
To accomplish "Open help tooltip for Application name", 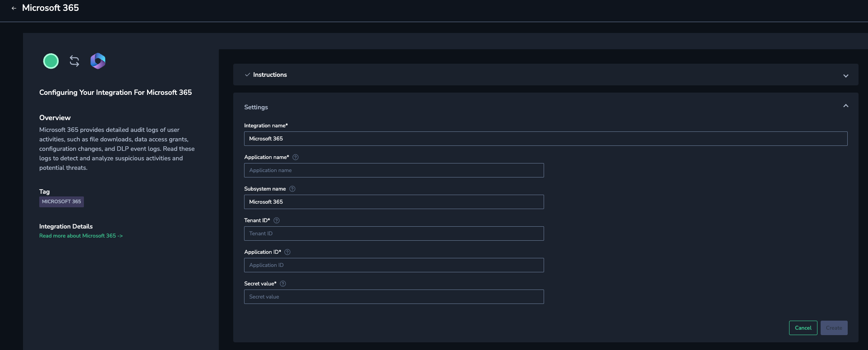I will point(295,157).
